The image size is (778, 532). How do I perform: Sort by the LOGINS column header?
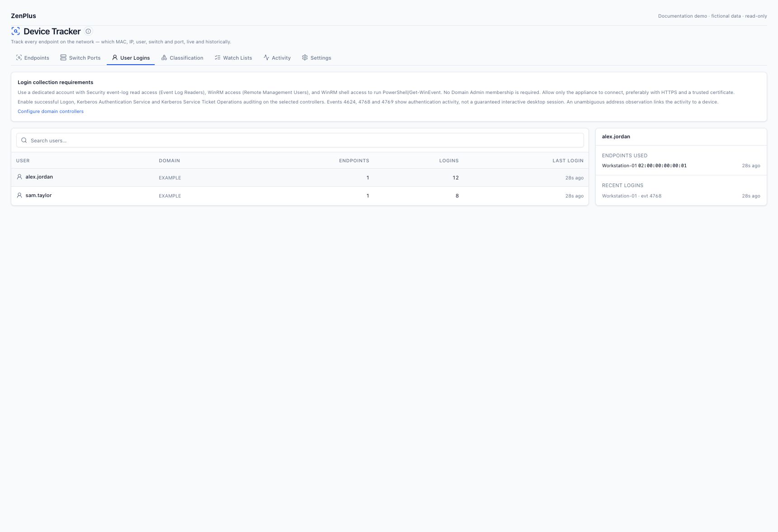(x=449, y=160)
